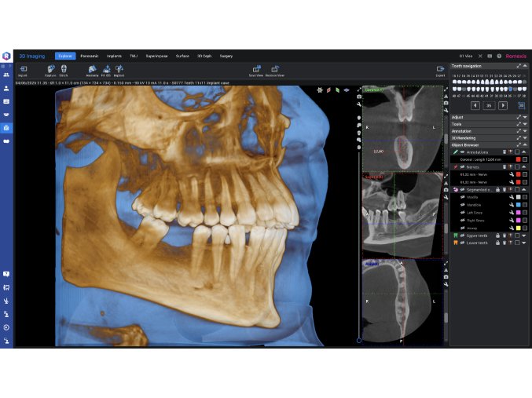Open the 3D Ceph tab
532x398 pixels.
(204, 57)
